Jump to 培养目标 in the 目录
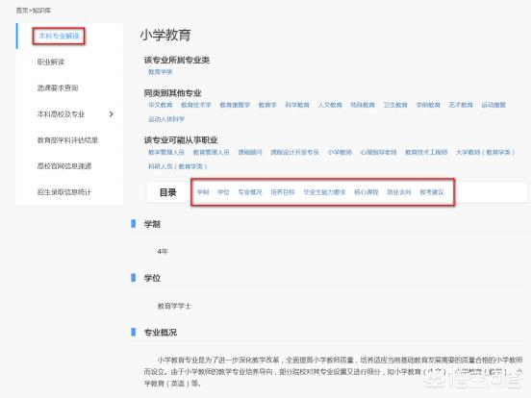Image resolution: width=532 pixels, height=398 pixels. (283, 192)
